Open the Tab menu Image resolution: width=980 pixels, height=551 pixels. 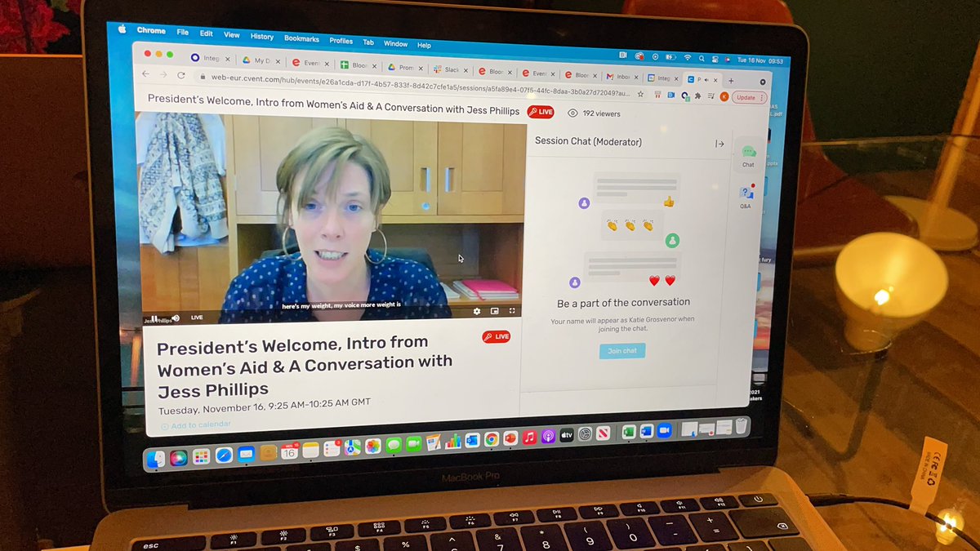tap(368, 42)
